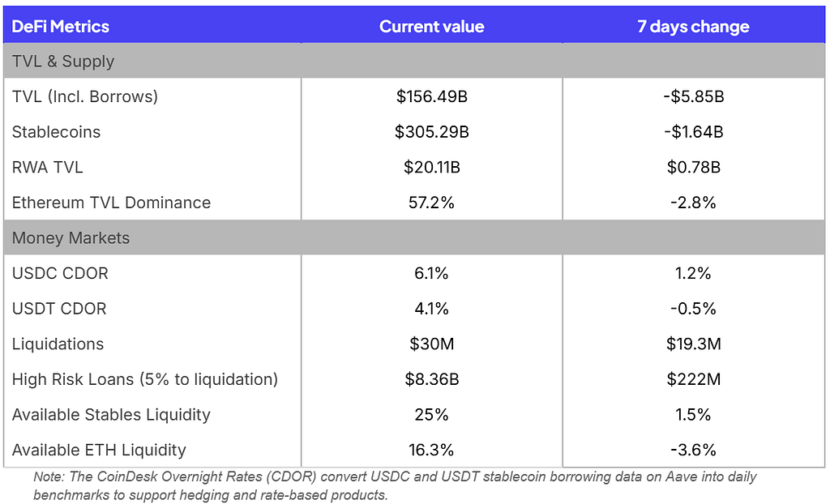Click the Liquidations row label
This screenshot has width=830, height=504.
[58, 344]
